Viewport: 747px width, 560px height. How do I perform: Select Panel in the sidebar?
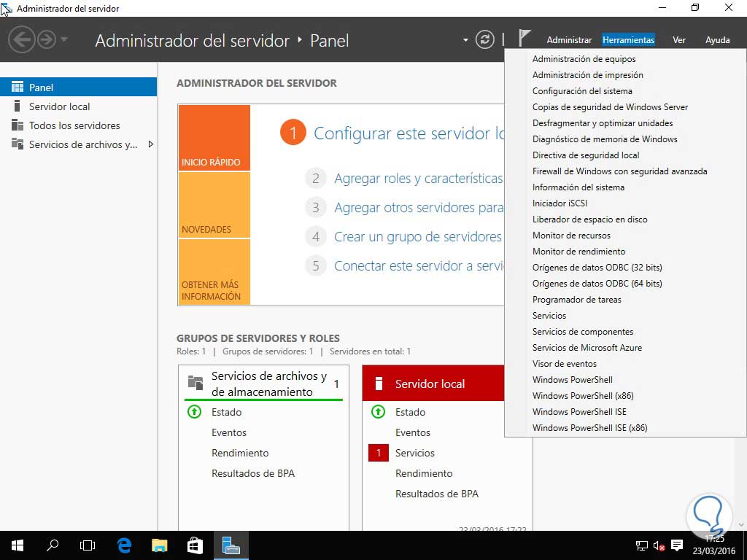point(78,87)
